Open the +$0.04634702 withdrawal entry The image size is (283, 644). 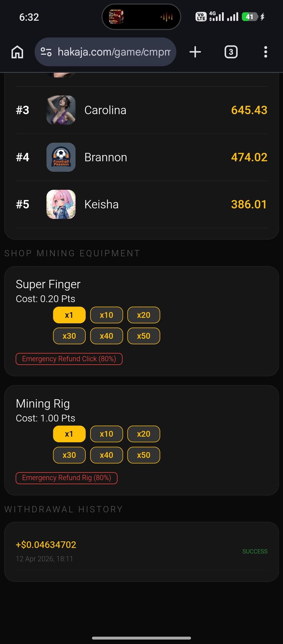[x=141, y=552]
